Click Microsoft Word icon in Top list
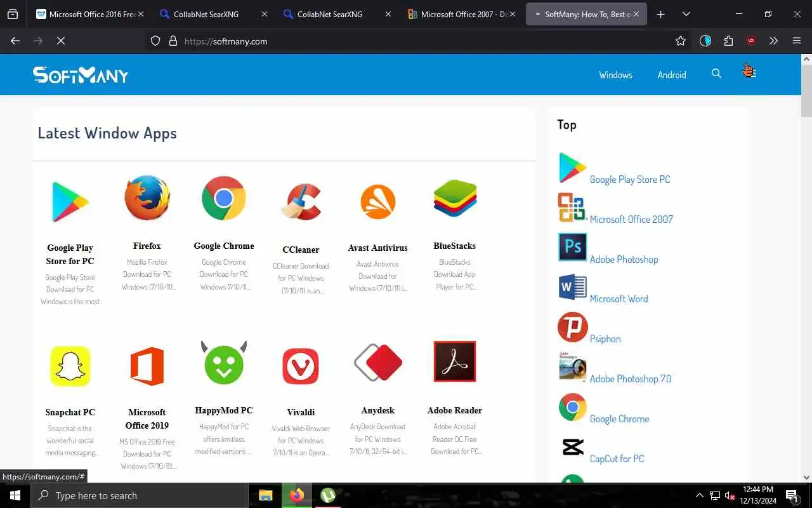 tap(572, 287)
